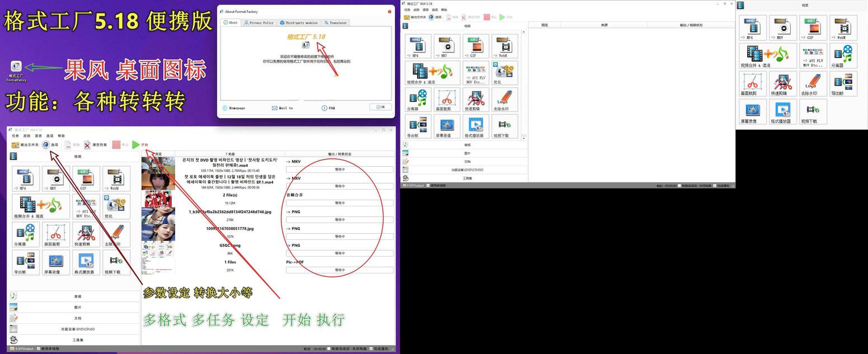Viewport: 868px width, 354px height.
Task: Open FAQ link in About dialog
Action: click(329, 108)
